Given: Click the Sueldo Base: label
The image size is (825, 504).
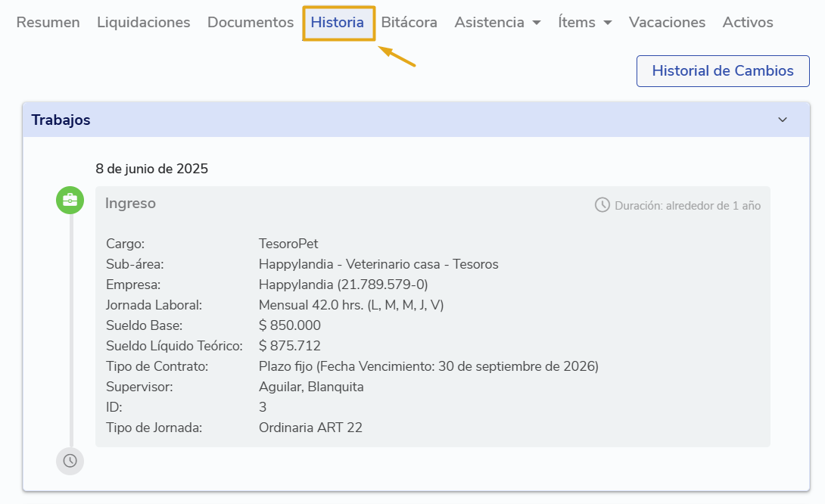Looking at the screenshot, I should pos(144,325).
